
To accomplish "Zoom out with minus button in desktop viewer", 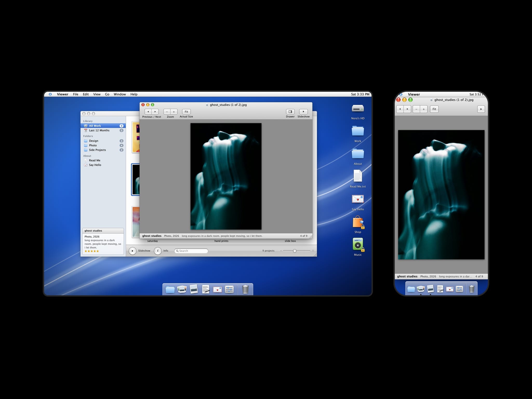I will 167,112.
